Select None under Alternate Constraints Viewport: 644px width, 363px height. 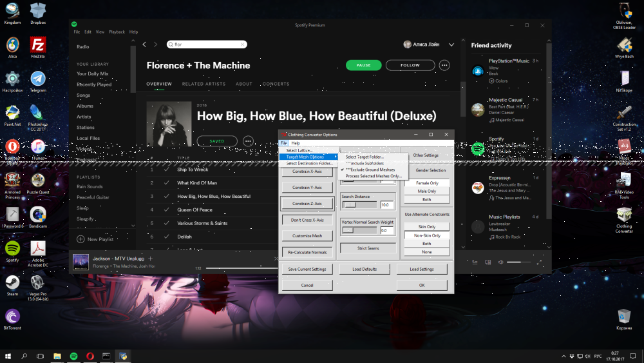(427, 252)
